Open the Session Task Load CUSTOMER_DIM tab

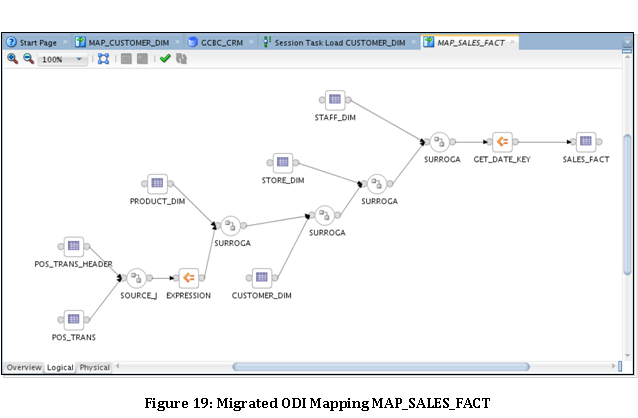click(x=339, y=42)
